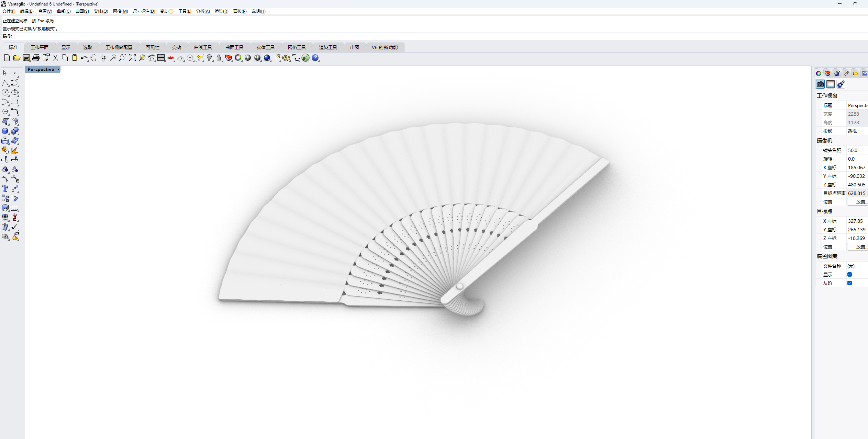Open the 渲染(R) menu
The image size is (868, 439).
click(221, 11)
